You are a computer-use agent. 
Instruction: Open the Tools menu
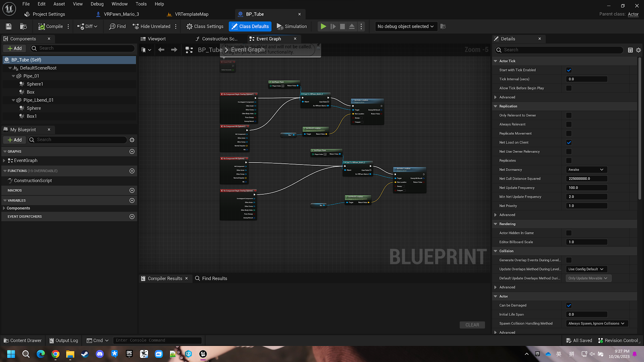point(141,4)
